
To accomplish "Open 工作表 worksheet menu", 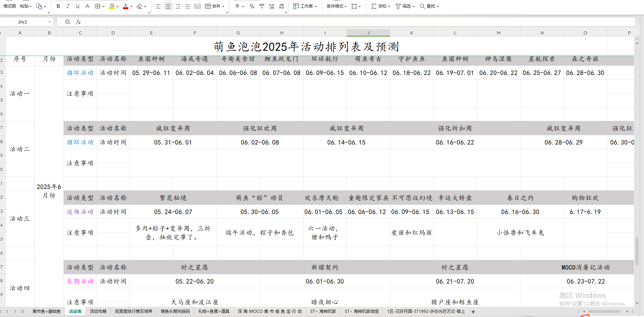I will click(305, 6).
